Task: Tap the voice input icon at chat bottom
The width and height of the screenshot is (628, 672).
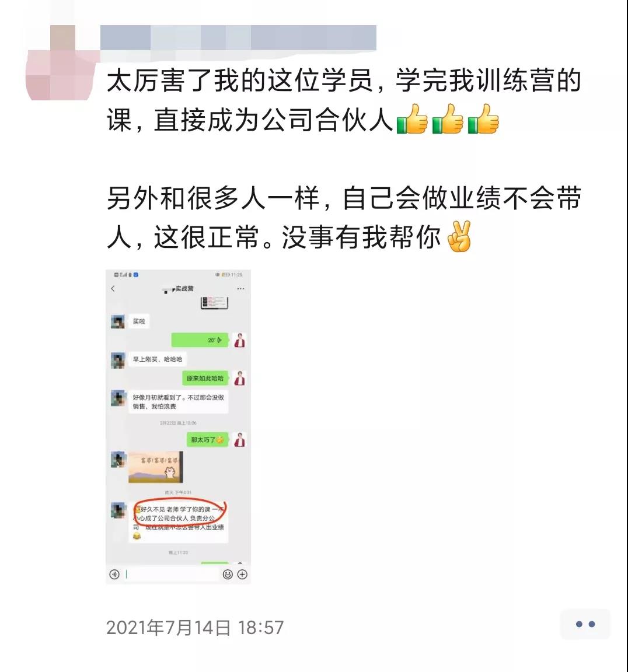Action: (x=114, y=574)
